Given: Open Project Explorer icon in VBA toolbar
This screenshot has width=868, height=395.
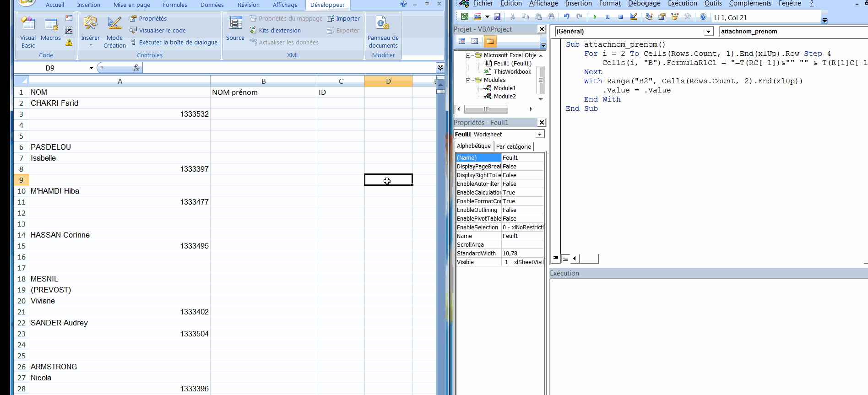Looking at the screenshot, I should pos(649,16).
